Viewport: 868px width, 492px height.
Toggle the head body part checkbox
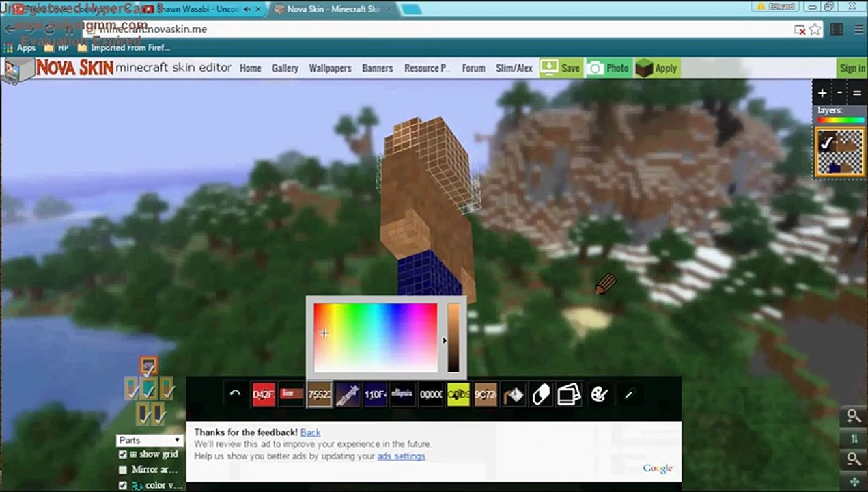[x=148, y=367]
